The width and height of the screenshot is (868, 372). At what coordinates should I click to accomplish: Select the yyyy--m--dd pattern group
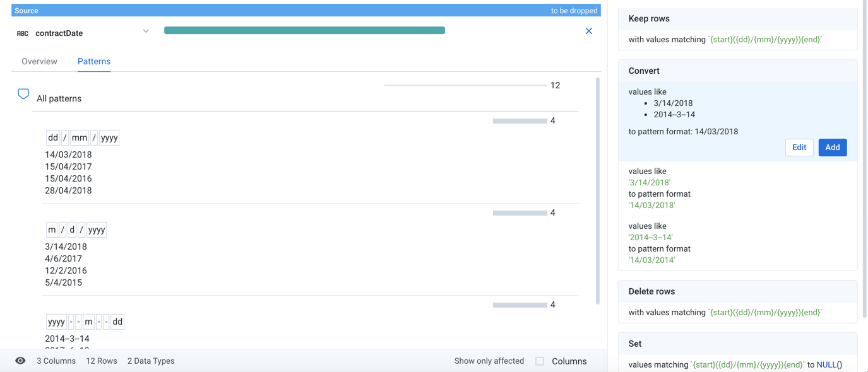click(85, 322)
